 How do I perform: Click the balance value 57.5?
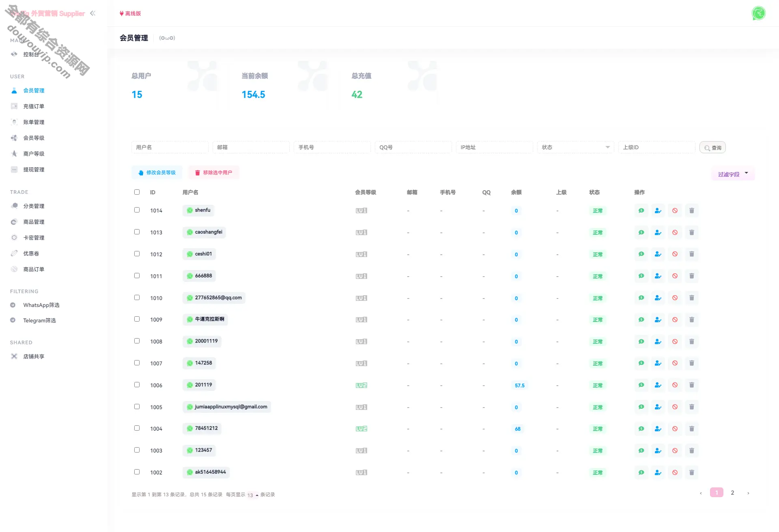click(519, 386)
